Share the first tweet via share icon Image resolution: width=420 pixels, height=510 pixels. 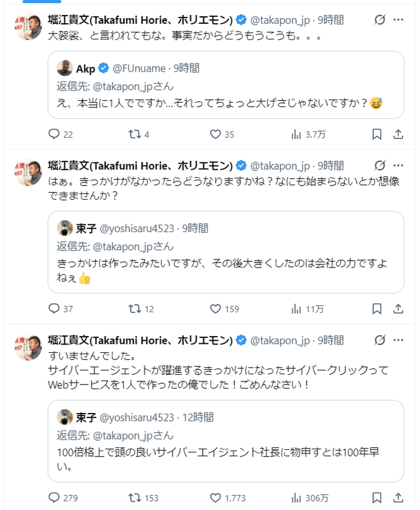(x=399, y=134)
